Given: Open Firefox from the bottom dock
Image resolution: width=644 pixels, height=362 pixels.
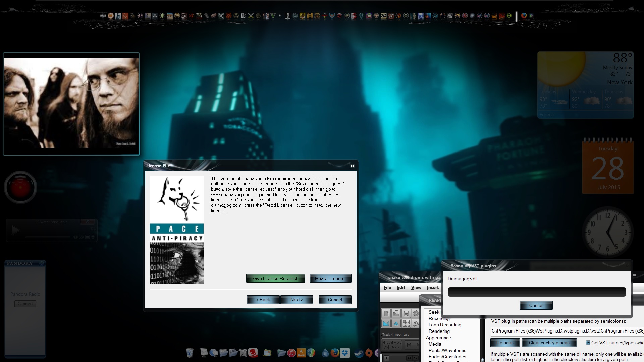Looking at the screenshot, I should [335, 353].
